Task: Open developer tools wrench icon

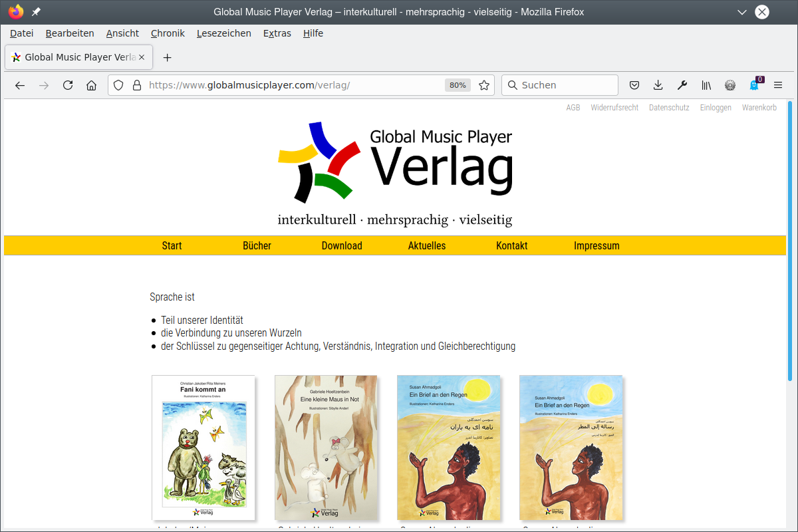Action: tap(682, 85)
